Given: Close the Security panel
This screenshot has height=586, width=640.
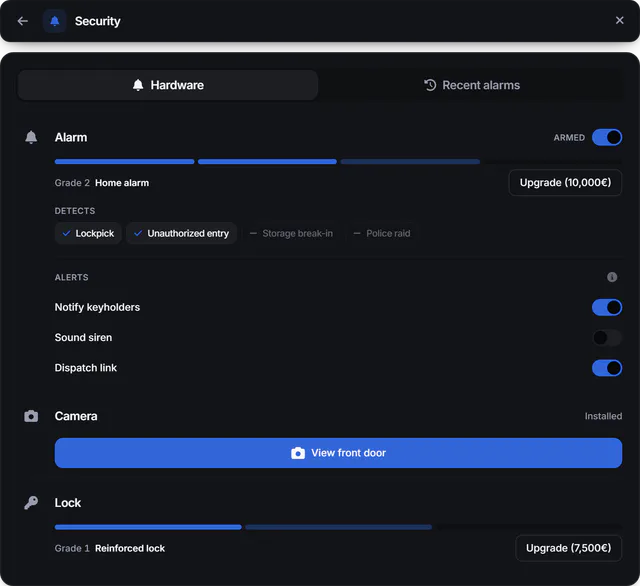Looking at the screenshot, I should [x=619, y=20].
